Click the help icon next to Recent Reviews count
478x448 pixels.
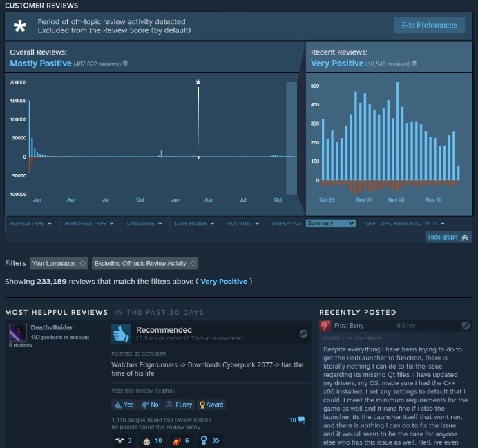[x=414, y=64]
